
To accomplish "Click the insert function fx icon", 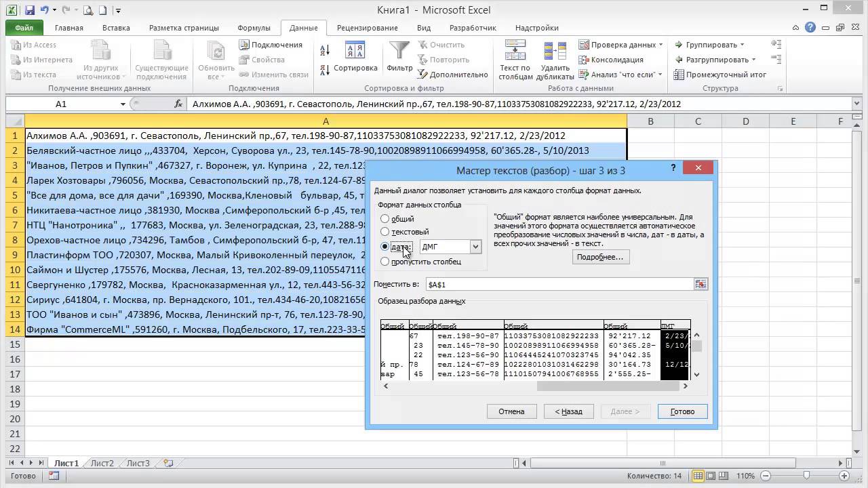I will coord(178,104).
